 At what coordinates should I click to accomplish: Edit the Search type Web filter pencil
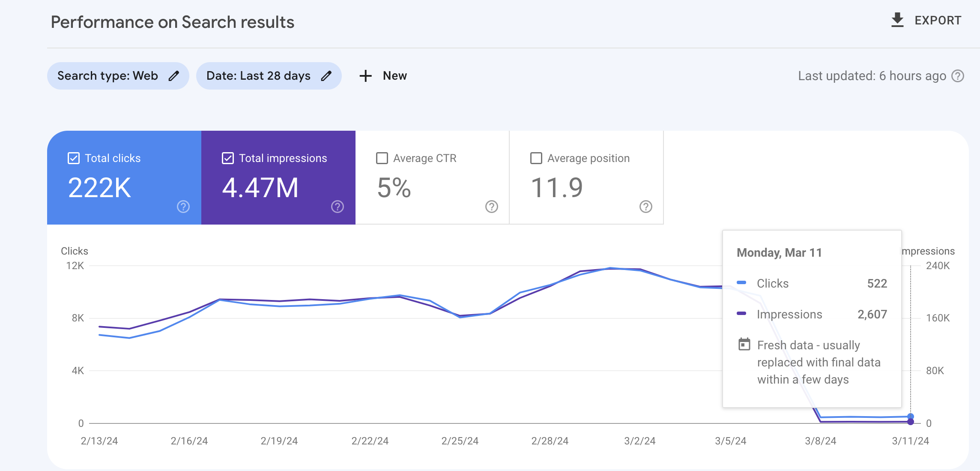173,76
